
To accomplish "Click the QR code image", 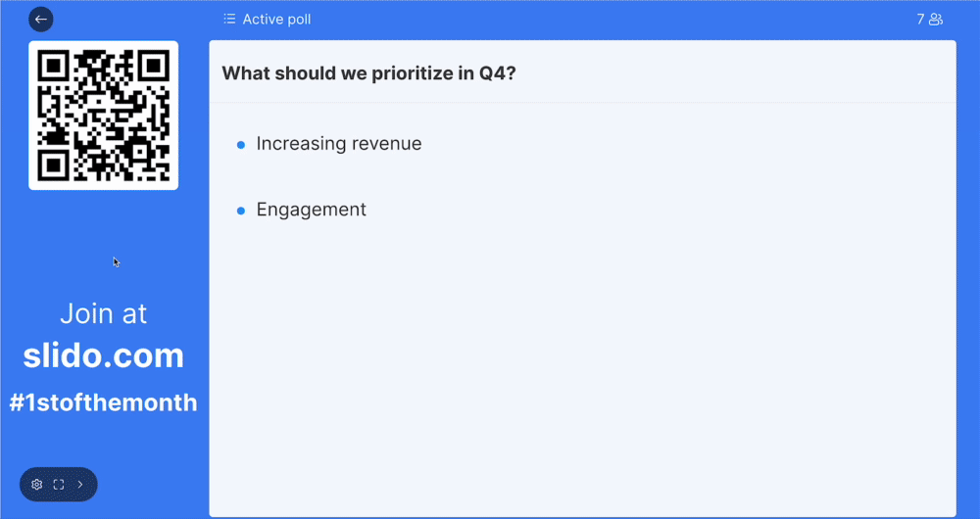I will [x=103, y=116].
